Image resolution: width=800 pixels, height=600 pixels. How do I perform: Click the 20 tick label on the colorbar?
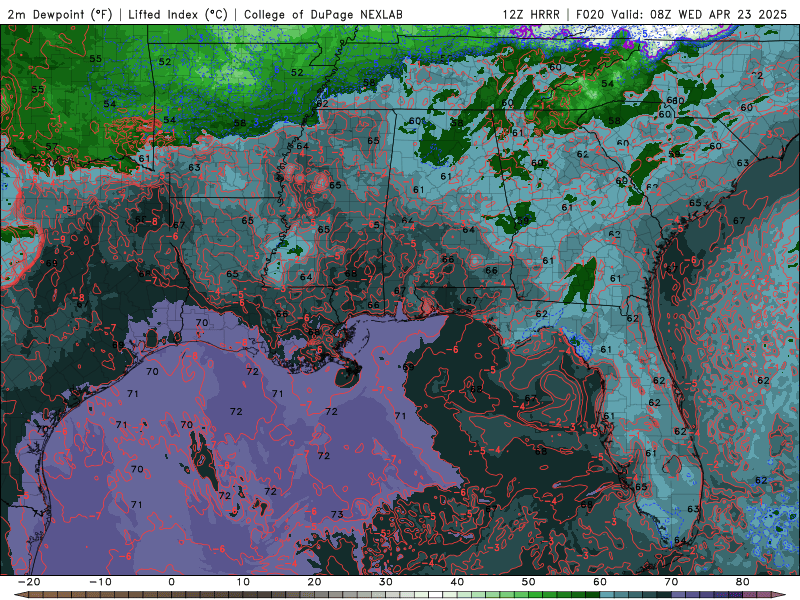[314, 582]
